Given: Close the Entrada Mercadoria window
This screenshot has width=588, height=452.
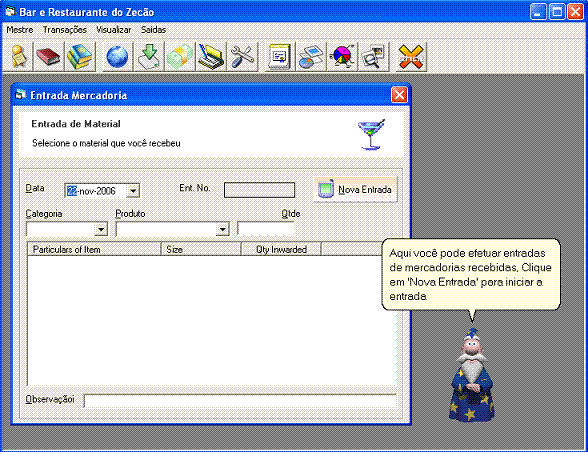Looking at the screenshot, I should [399, 95].
